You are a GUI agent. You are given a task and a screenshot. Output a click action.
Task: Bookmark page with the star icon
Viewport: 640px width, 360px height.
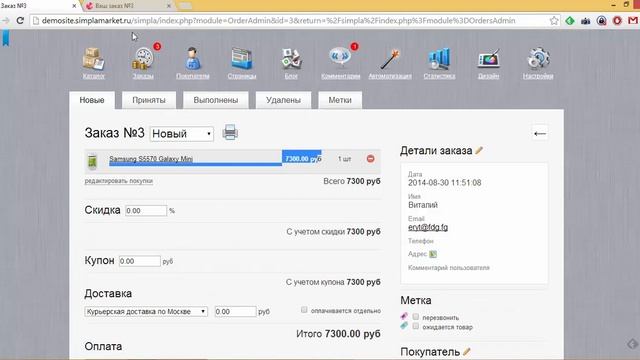click(553, 20)
